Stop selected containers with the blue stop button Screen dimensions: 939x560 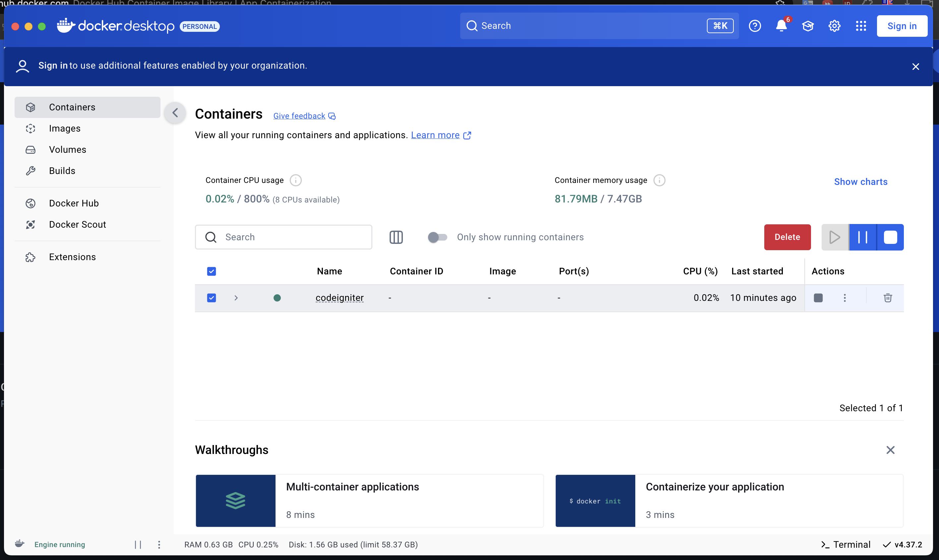890,237
